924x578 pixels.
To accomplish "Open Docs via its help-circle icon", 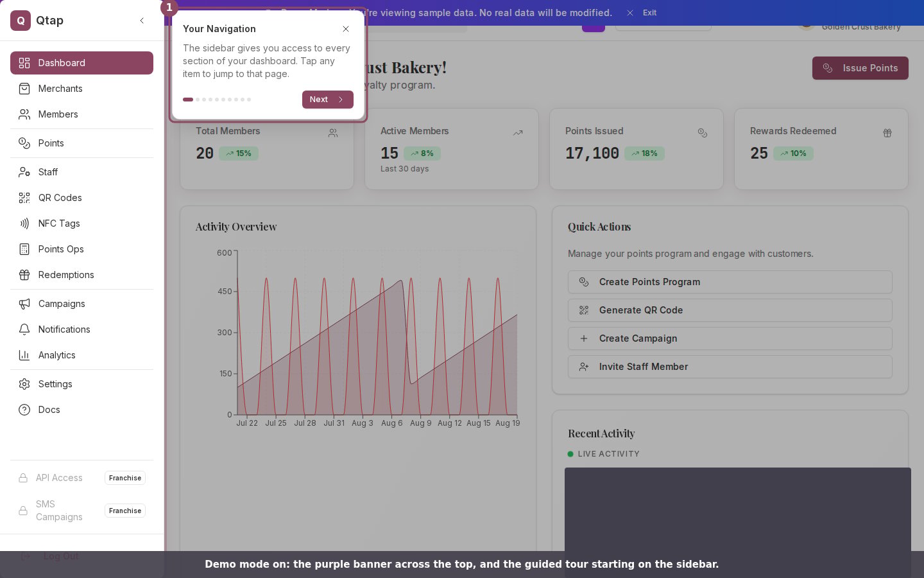I will (x=24, y=410).
